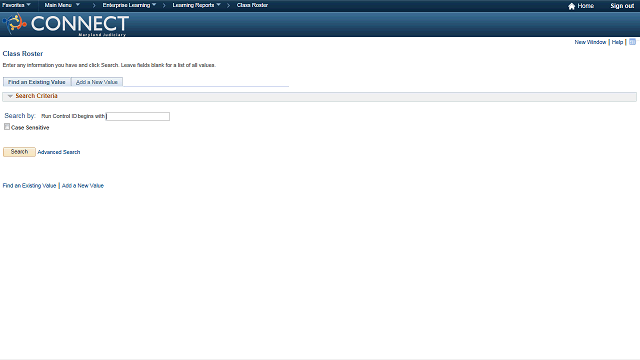Screen dimensions: 640x360
Task: Switch to Find an Existing Value tab
Action: (x=37, y=82)
